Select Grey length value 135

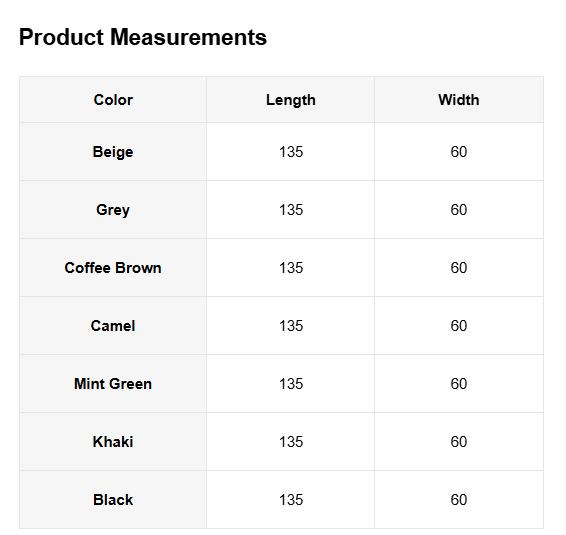click(291, 210)
